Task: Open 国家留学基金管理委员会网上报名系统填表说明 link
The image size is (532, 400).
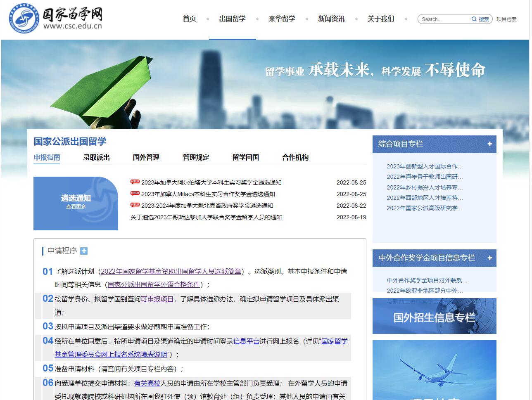Action: [201, 348]
